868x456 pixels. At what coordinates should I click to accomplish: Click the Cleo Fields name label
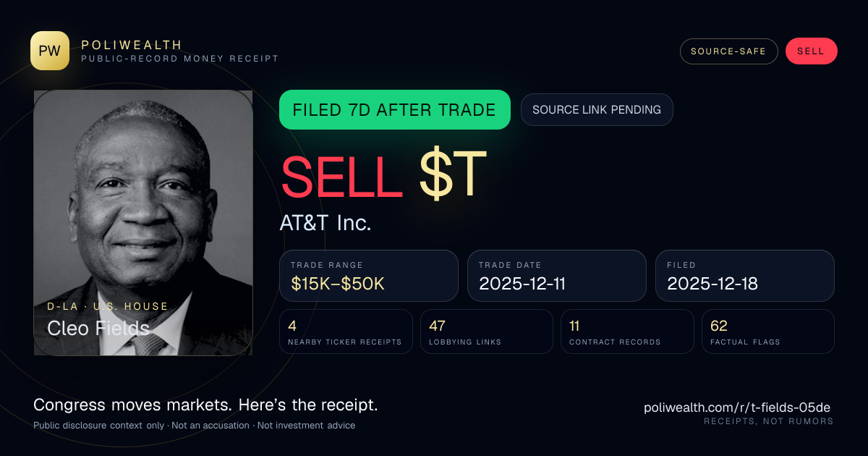pyautogui.click(x=98, y=328)
